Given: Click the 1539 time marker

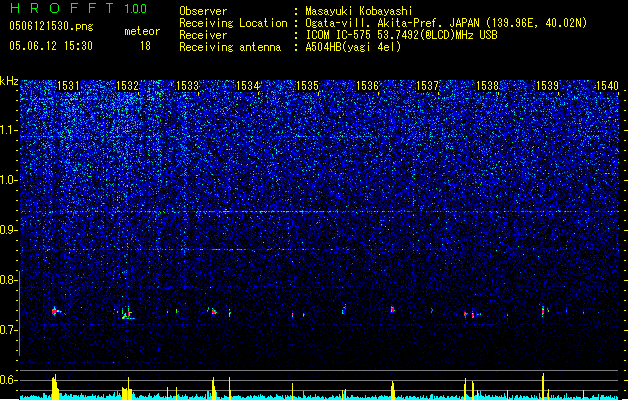Looking at the screenshot, I should (548, 86).
